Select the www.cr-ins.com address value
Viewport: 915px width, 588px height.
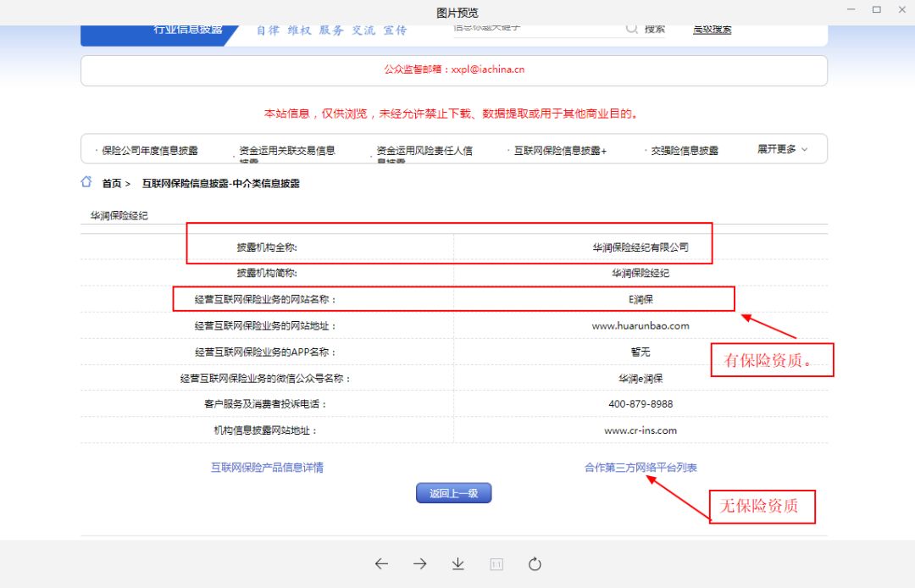(640, 430)
